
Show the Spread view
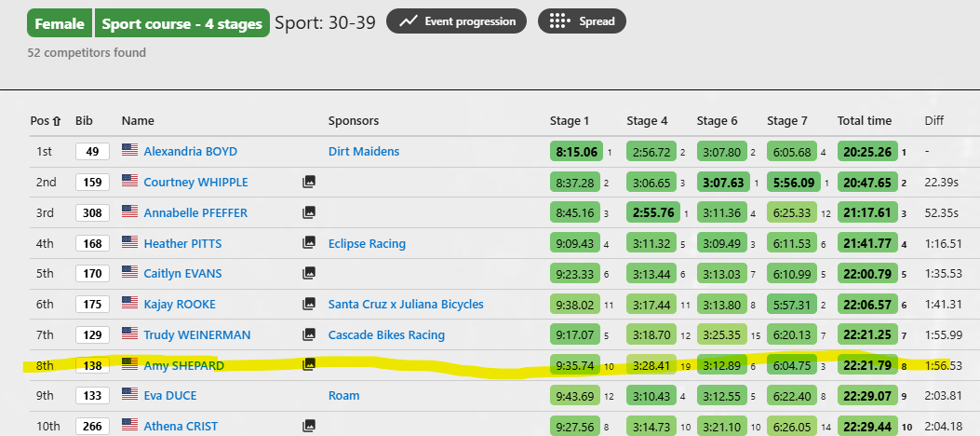(x=582, y=21)
